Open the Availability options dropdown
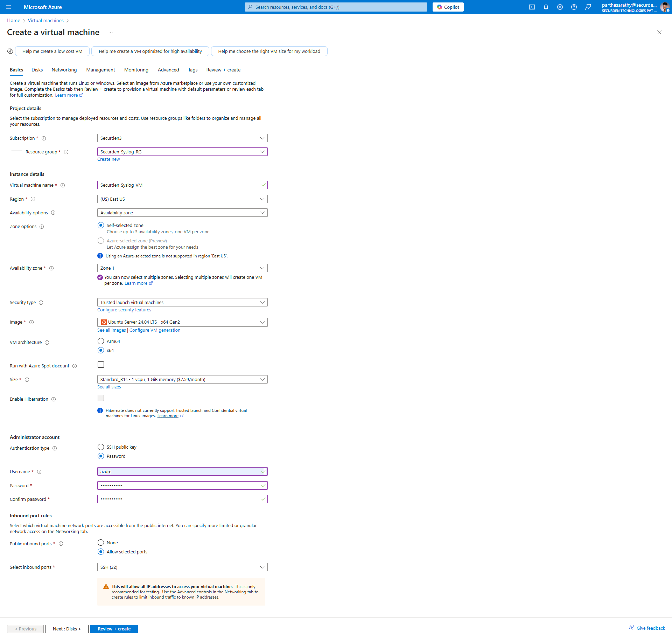 (182, 213)
